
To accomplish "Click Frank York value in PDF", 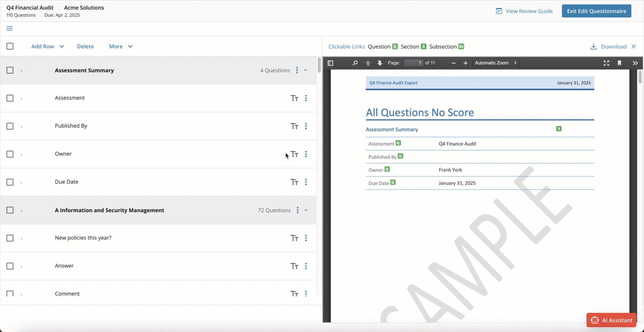I will point(450,170).
